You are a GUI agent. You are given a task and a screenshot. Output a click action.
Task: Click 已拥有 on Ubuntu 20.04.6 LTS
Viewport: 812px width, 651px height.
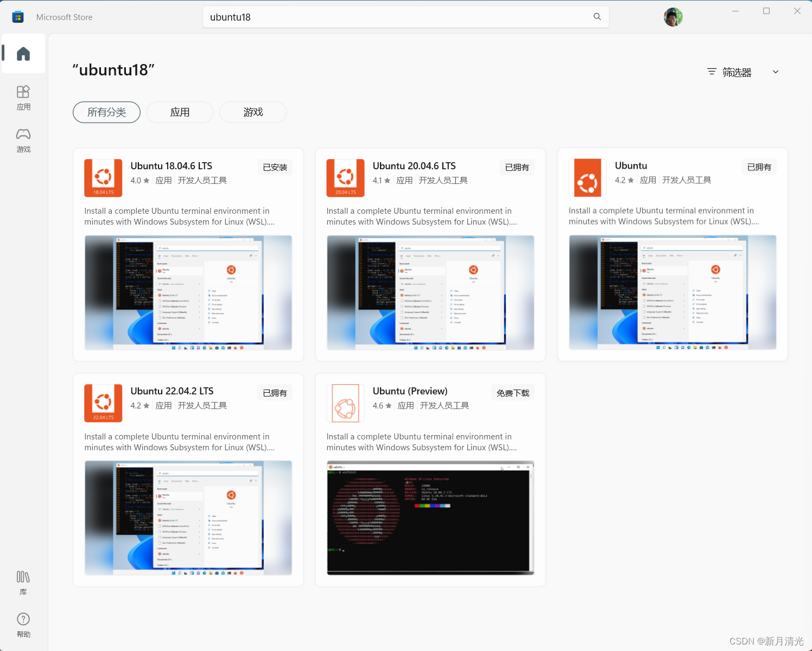point(517,168)
